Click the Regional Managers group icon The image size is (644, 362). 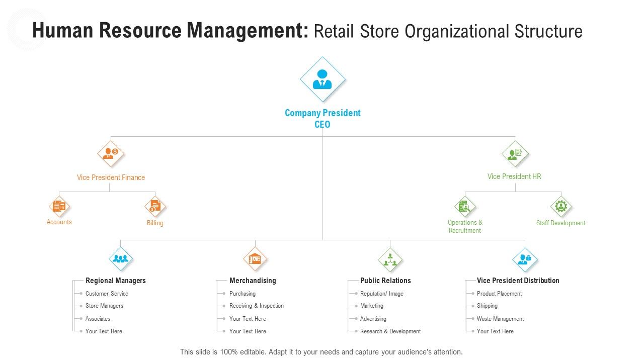(121, 259)
